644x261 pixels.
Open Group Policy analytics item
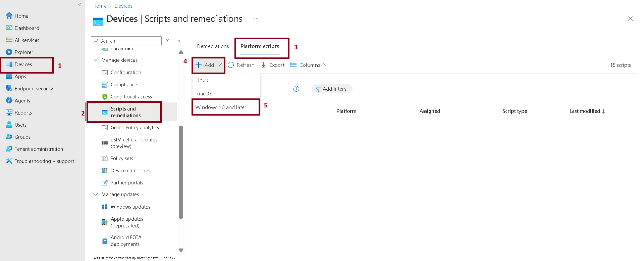[x=135, y=127]
